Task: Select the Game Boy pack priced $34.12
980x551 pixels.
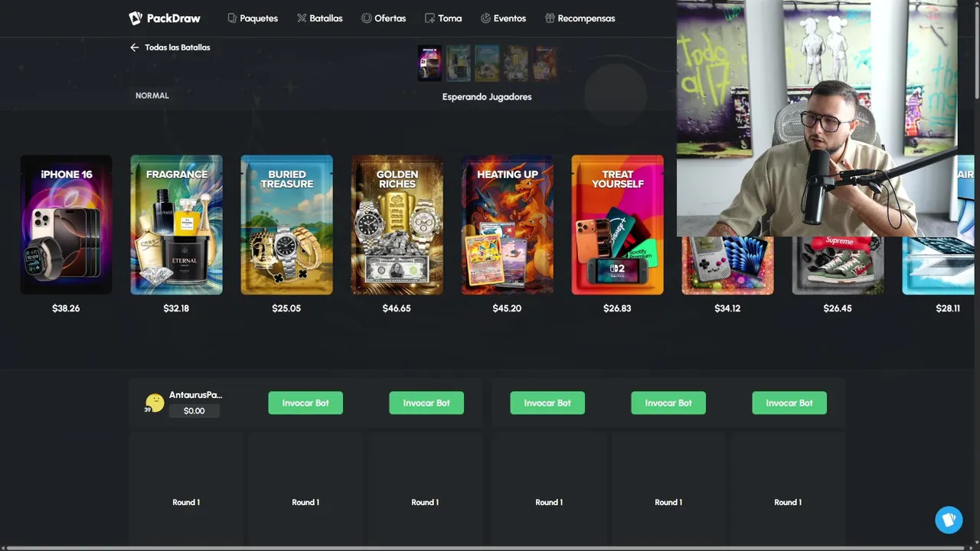Action: coord(727,265)
